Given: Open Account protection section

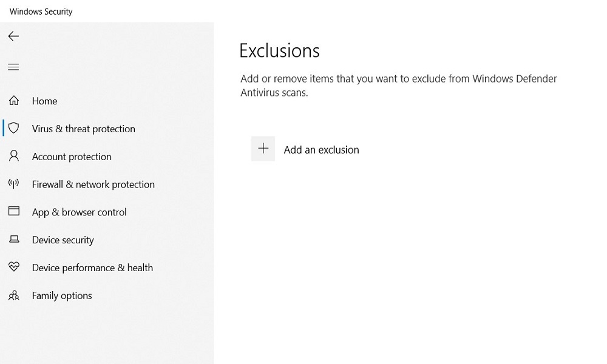Looking at the screenshot, I should point(72,157).
